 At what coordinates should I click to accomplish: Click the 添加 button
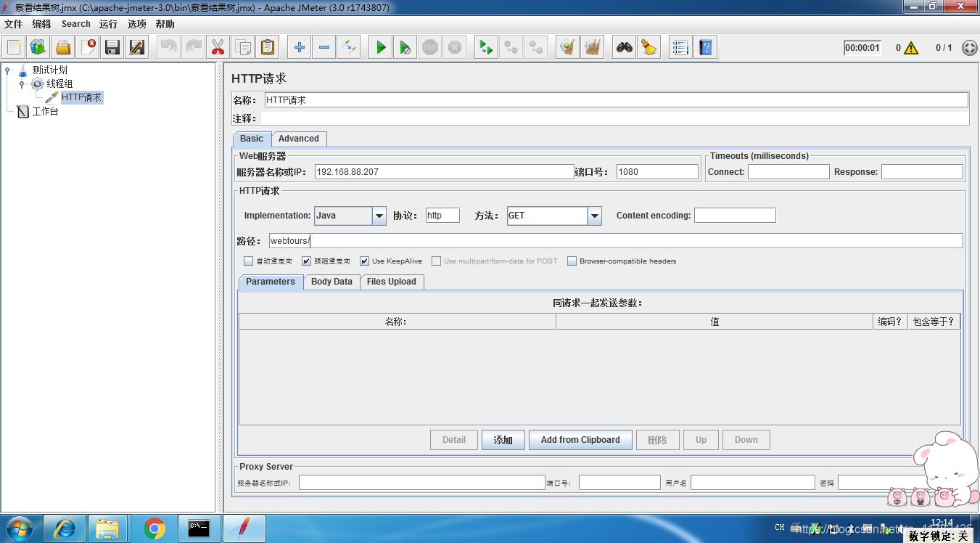[x=503, y=440]
